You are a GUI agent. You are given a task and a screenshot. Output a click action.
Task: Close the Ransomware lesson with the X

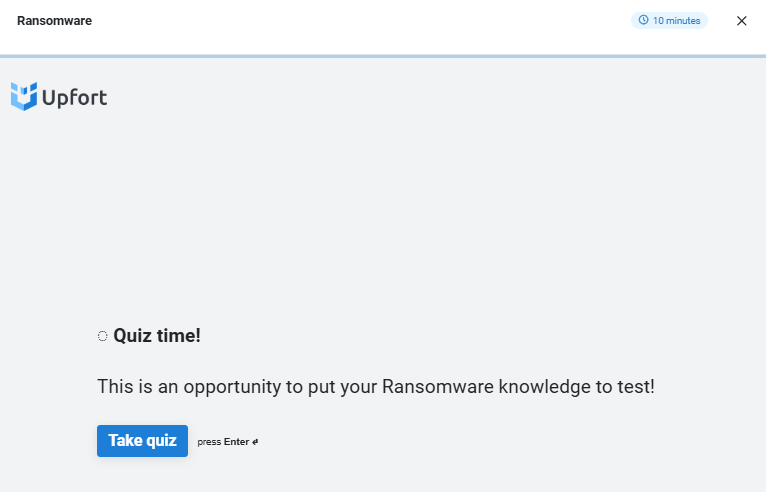click(742, 21)
